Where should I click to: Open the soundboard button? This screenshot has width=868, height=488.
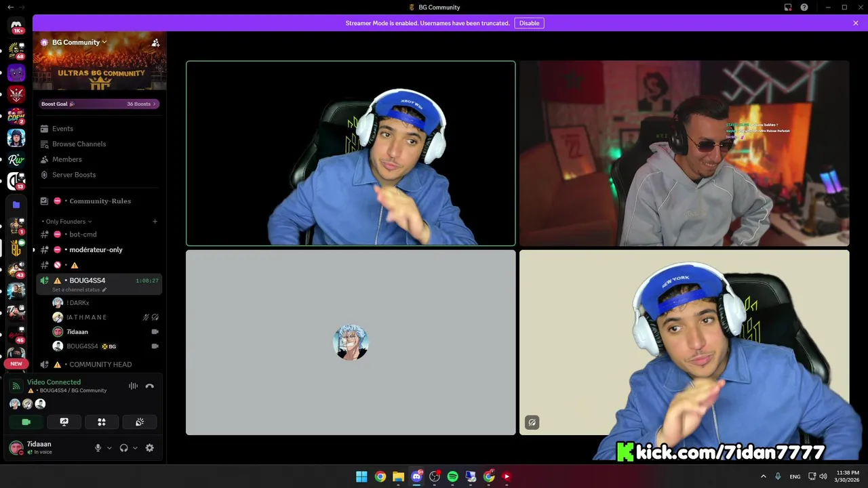pyautogui.click(x=140, y=422)
